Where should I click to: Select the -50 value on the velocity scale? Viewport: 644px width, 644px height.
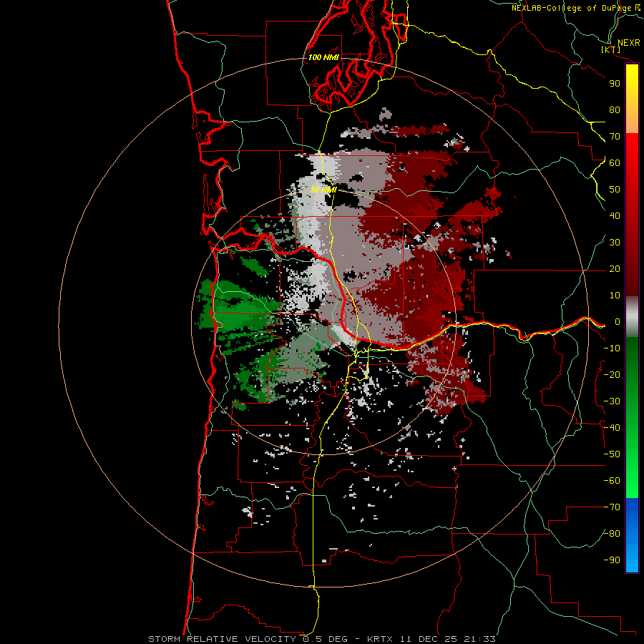612,454
